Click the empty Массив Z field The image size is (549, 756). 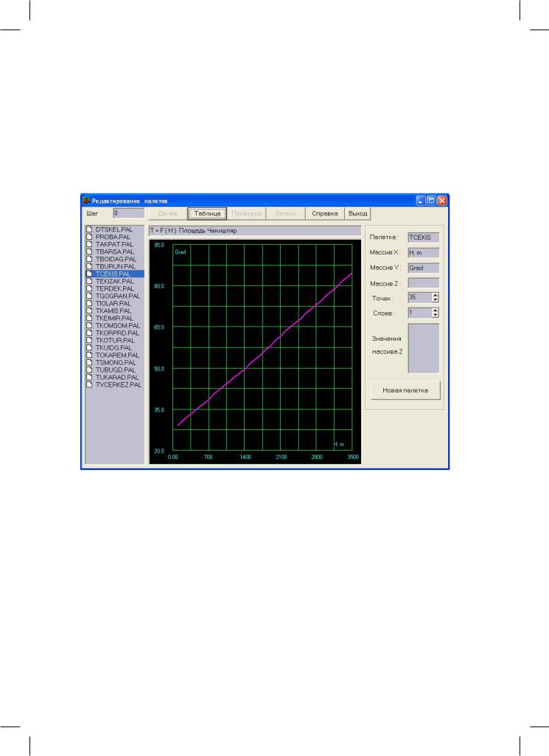pos(423,283)
